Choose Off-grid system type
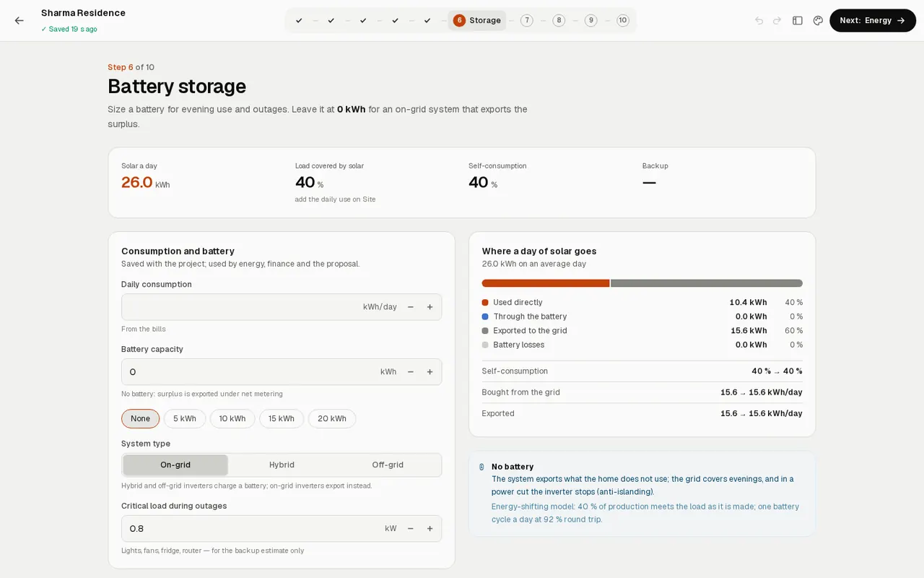924x578 pixels. click(388, 465)
